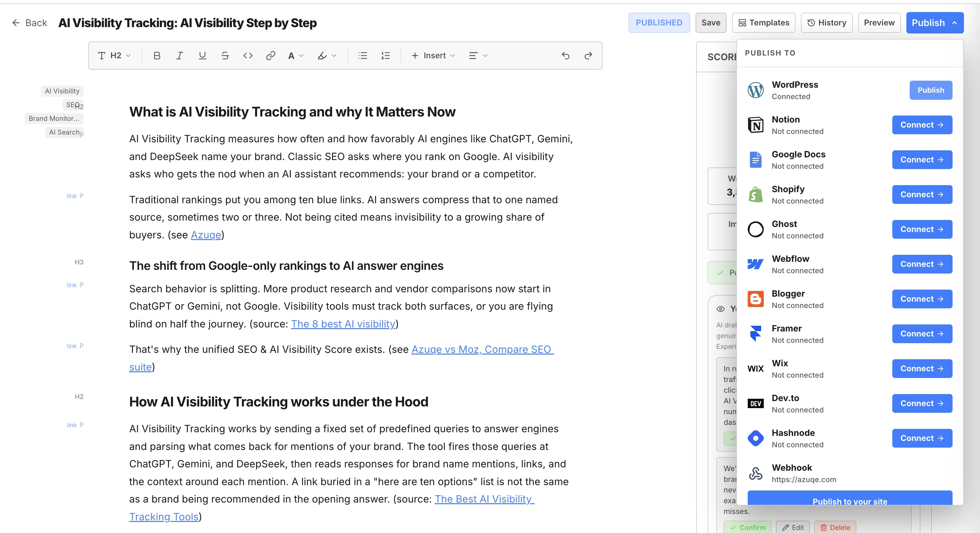Toggle inline code formatting

click(x=248, y=56)
